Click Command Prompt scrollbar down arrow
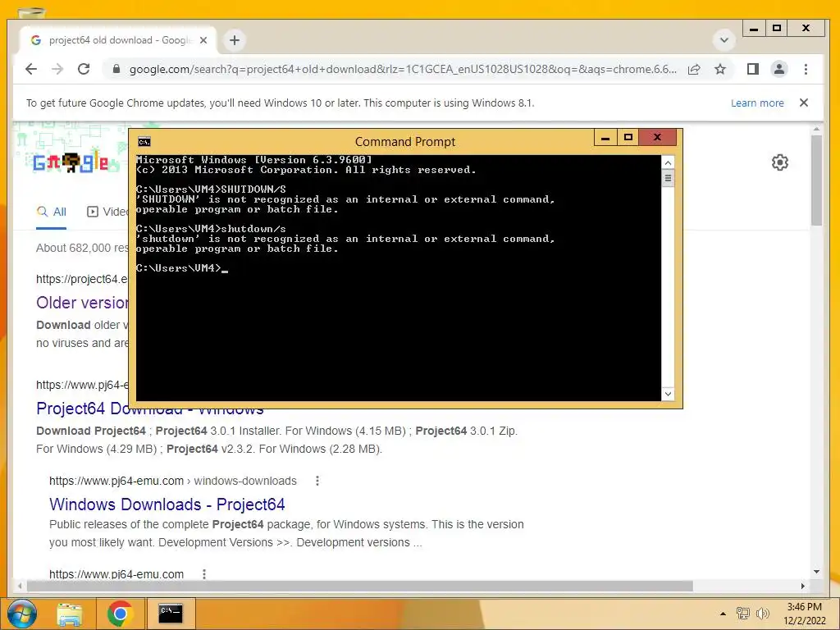 pyautogui.click(x=668, y=394)
